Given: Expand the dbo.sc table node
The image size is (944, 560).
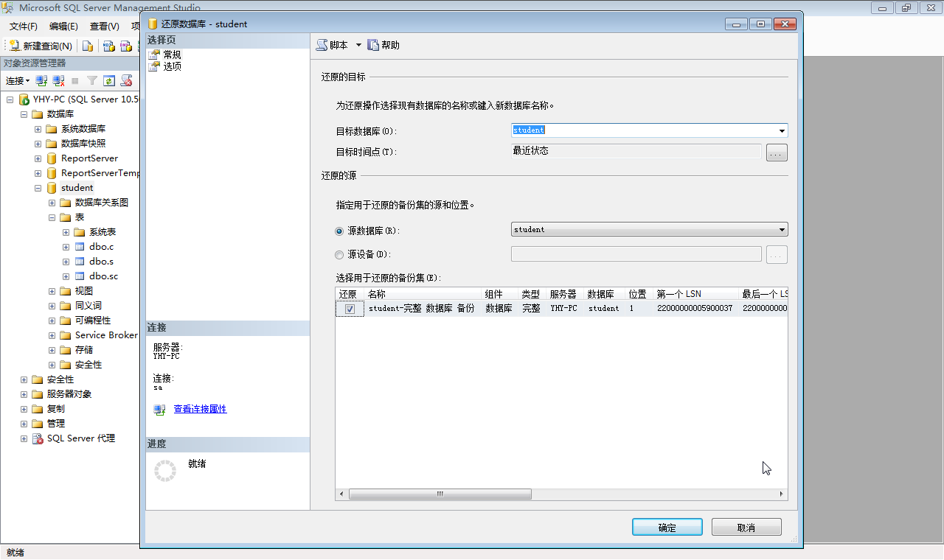Looking at the screenshot, I should click(66, 276).
